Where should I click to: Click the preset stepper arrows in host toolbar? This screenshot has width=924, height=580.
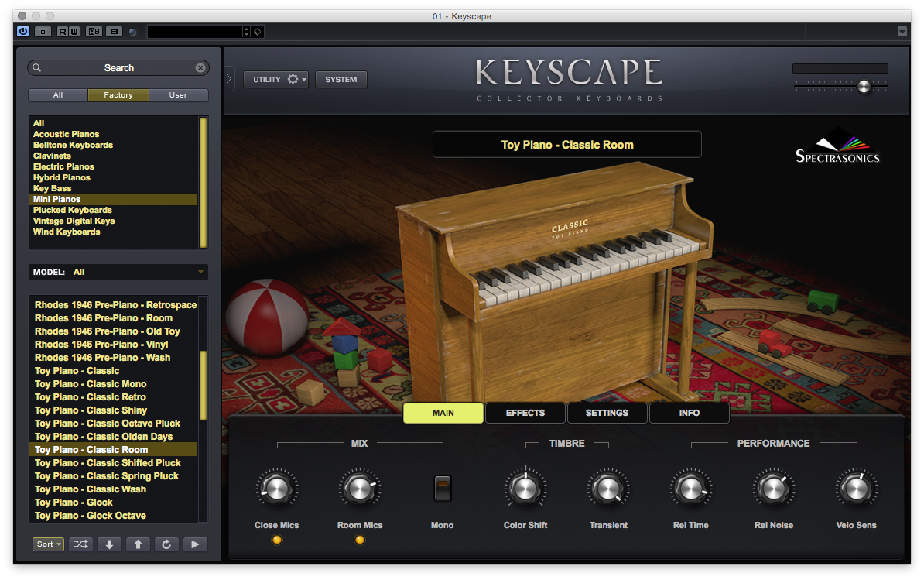coord(246,31)
